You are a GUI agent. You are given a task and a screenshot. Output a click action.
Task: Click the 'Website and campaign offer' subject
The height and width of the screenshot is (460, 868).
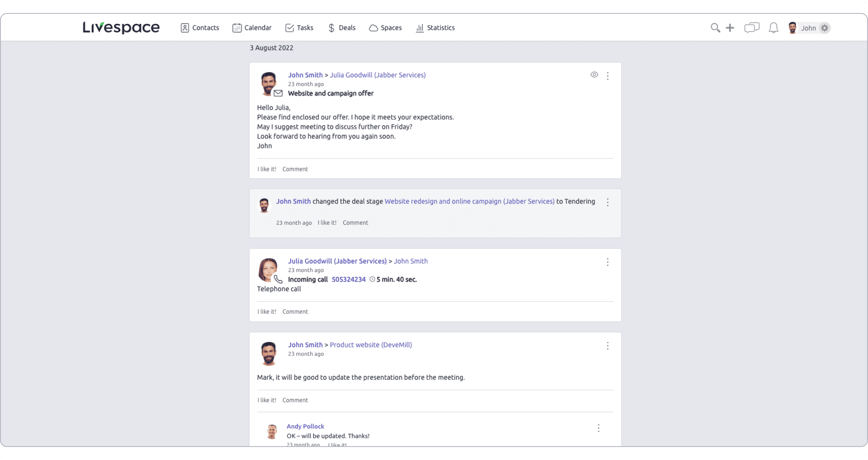tap(331, 93)
